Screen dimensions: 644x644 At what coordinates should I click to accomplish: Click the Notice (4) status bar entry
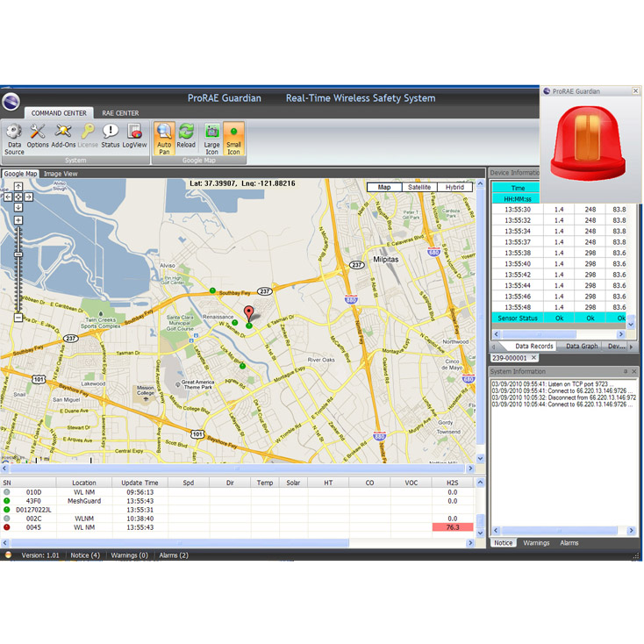click(x=85, y=555)
